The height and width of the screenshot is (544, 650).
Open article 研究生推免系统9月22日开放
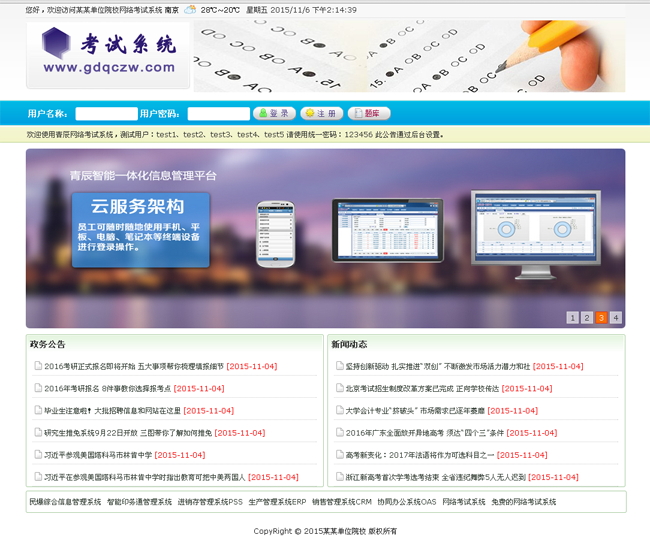(128, 433)
